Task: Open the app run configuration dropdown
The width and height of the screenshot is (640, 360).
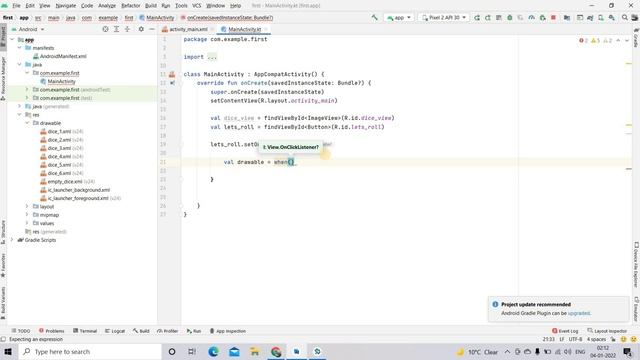Action: coord(399,18)
